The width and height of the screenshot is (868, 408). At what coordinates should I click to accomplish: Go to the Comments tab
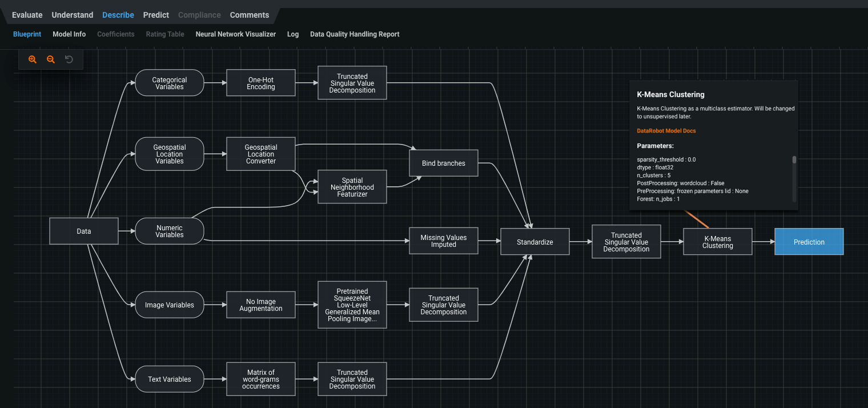[x=250, y=15]
